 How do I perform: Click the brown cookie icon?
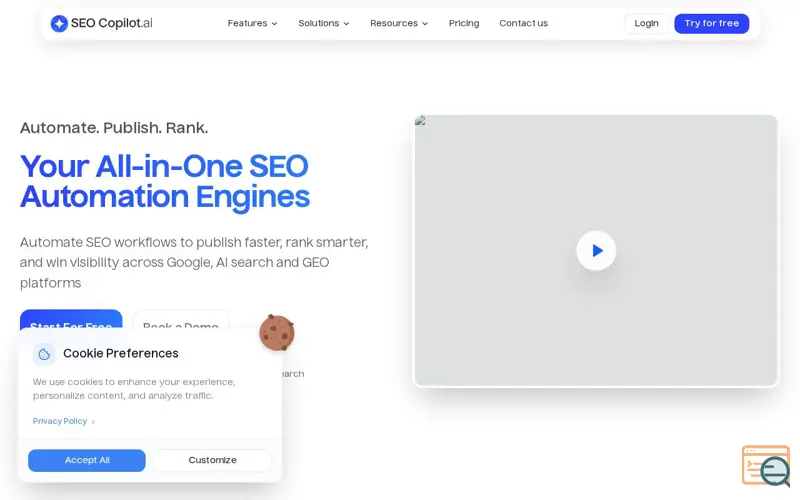point(277,333)
